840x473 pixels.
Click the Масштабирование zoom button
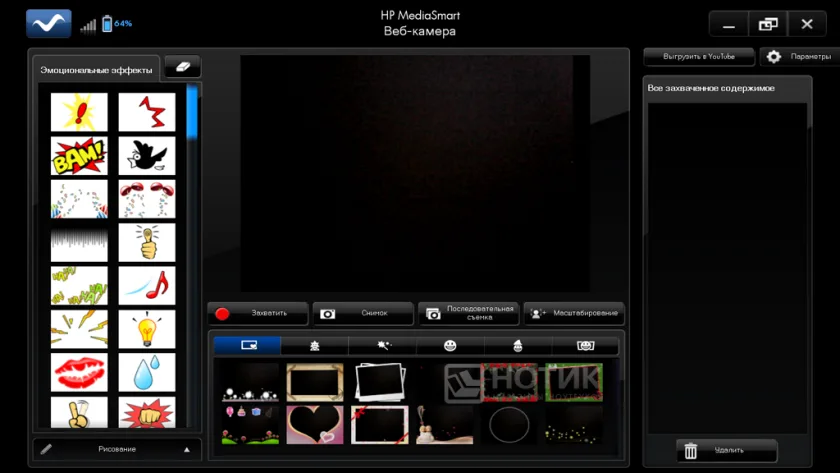click(574, 313)
